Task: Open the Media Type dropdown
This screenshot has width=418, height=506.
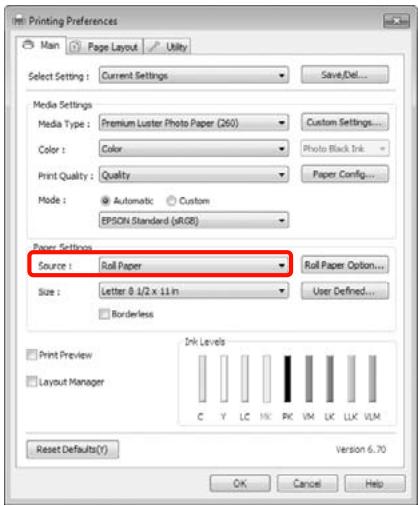Action: (194, 123)
